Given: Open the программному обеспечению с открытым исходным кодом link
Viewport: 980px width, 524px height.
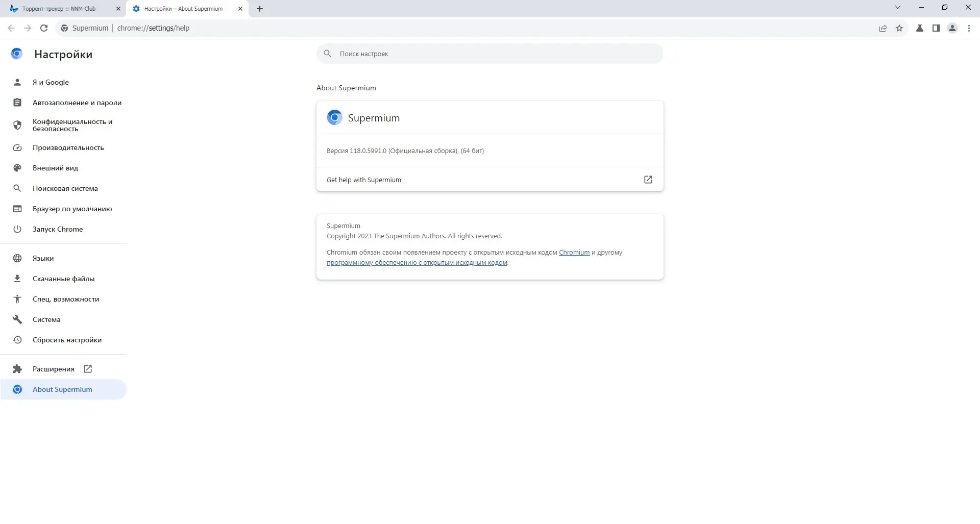Looking at the screenshot, I should coord(417,263).
